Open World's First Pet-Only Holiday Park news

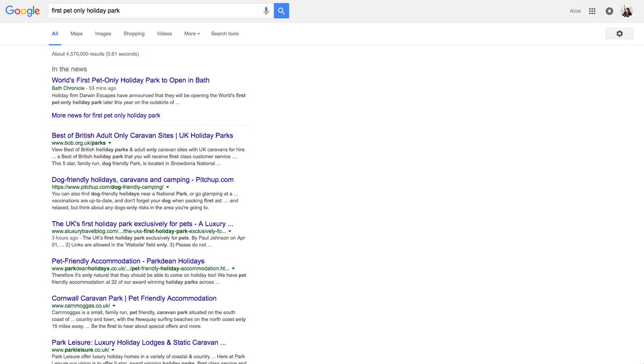(x=130, y=80)
